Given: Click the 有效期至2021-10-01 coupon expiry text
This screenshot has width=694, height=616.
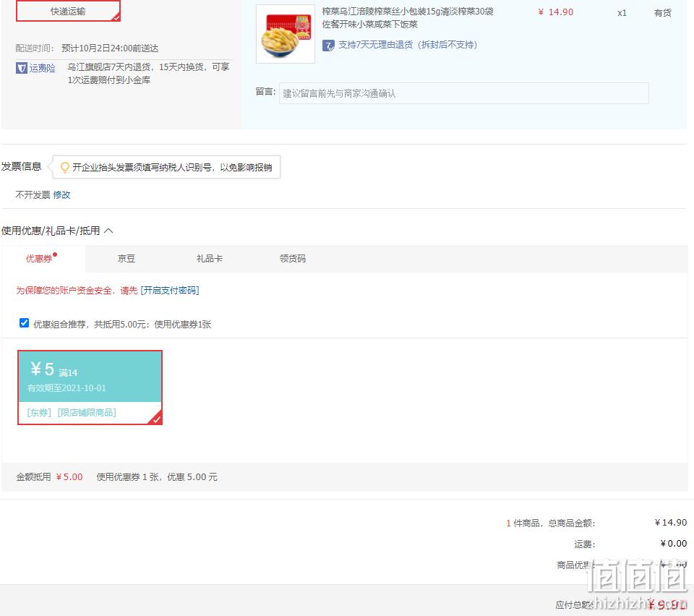Looking at the screenshot, I should [67, 388].
